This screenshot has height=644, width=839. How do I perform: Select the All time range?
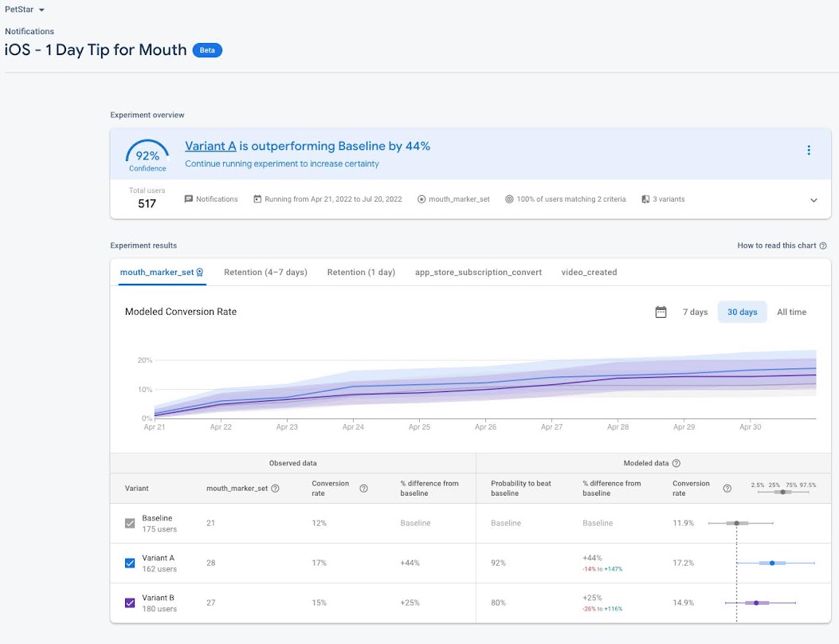pyautogui.click(x=791, y=312)
